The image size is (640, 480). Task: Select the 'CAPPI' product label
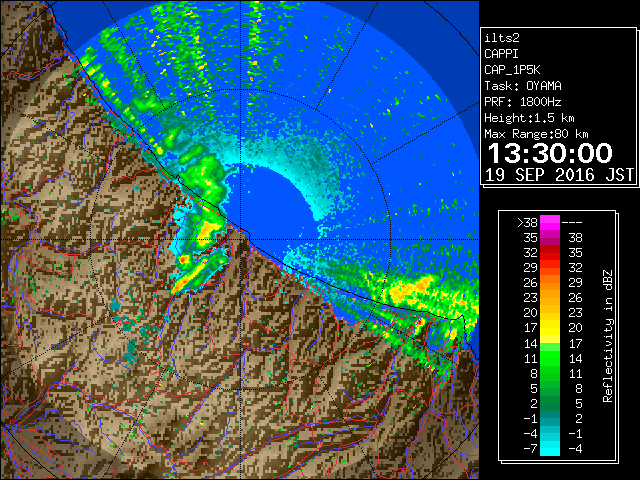[501, 54]
